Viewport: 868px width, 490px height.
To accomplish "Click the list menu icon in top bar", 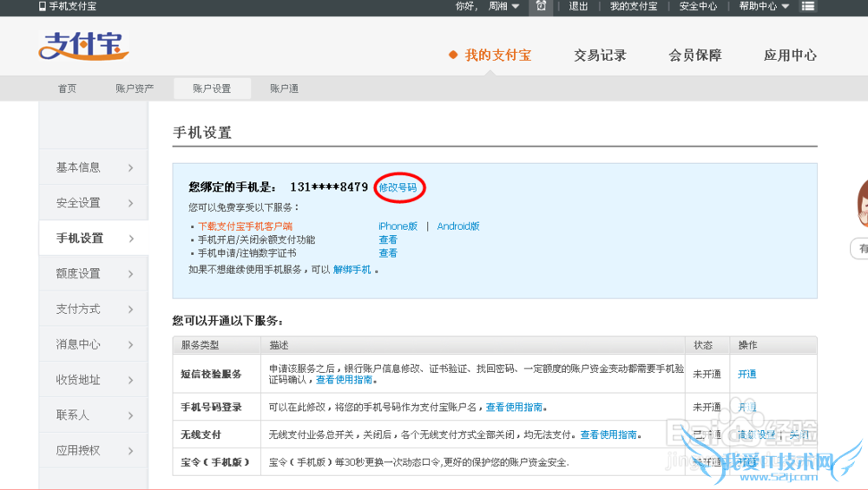I will pyautogui.click(x=808, y=6).
